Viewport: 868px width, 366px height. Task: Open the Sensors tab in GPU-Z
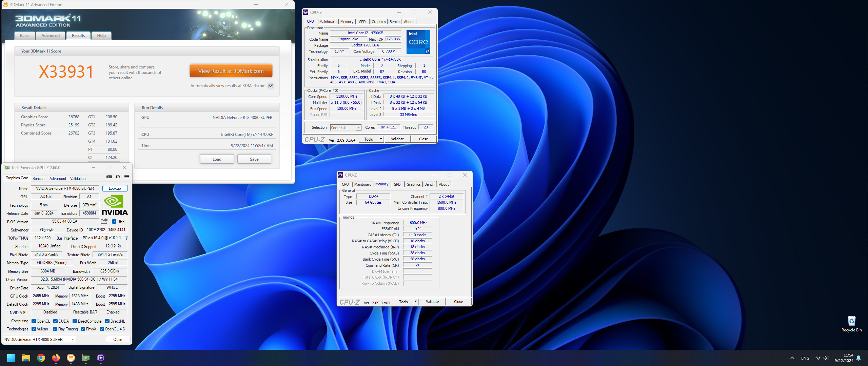pos(39,179)
